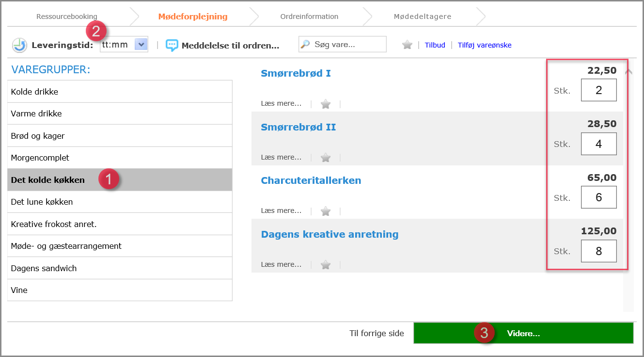Go to Ordreinformation step

tap(309, 16)
